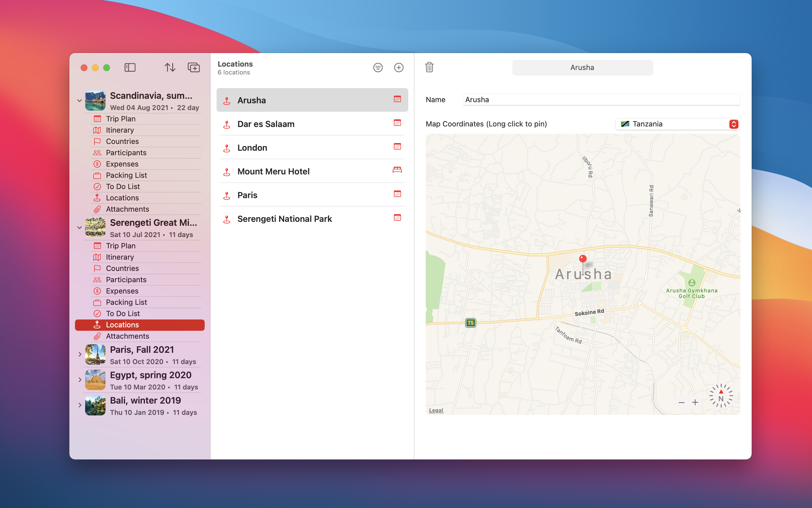Viewport: 812px width, 508px height.
Task: Open Packing List under Scandinavia trip
Action: pos(140,175)
